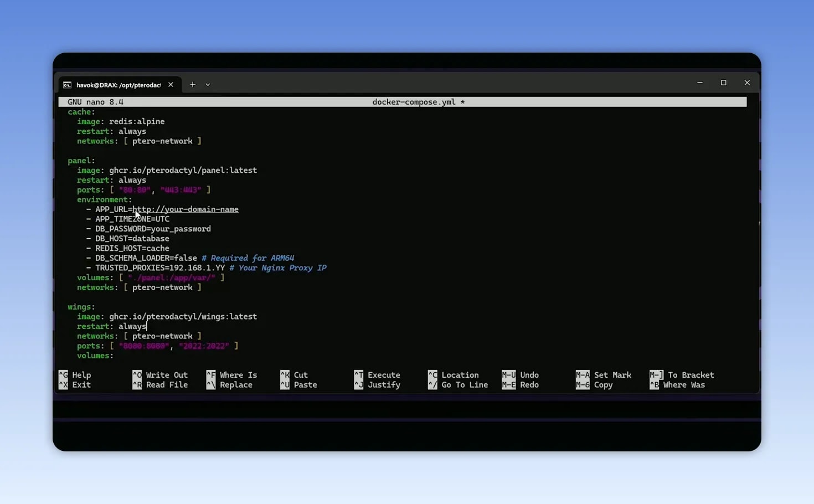Click the ^K Cut shortcut
This screenshot has height=504, width=814.
[x=294, y=375]
